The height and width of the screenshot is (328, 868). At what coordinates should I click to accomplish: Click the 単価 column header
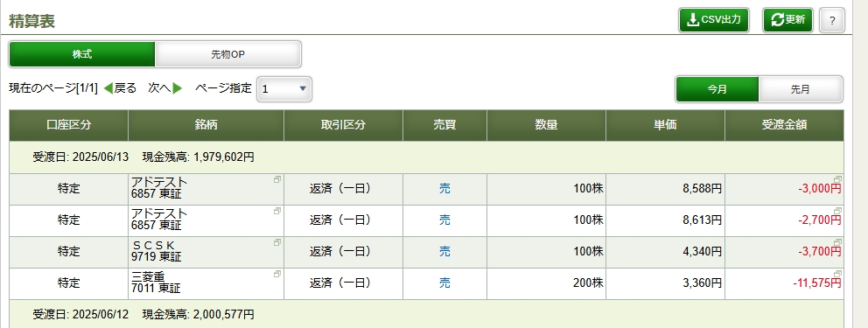665,125
